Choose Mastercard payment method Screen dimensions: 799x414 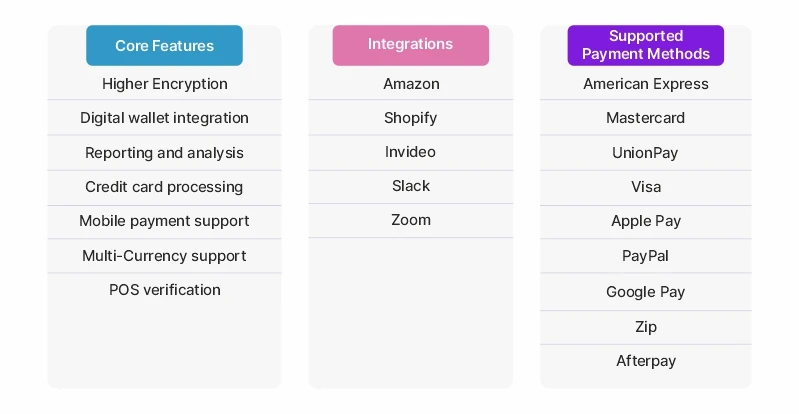(645, 118)
